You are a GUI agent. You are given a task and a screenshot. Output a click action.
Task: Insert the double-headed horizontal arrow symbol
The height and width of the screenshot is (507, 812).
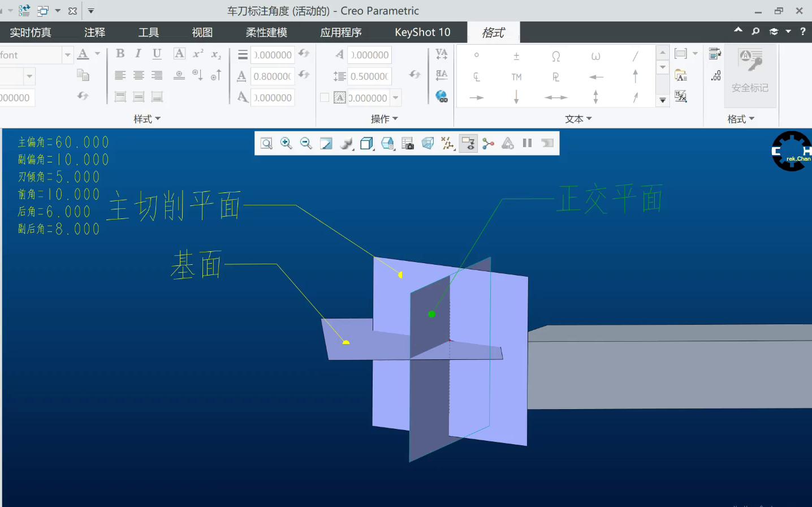[x=556, y=97]
